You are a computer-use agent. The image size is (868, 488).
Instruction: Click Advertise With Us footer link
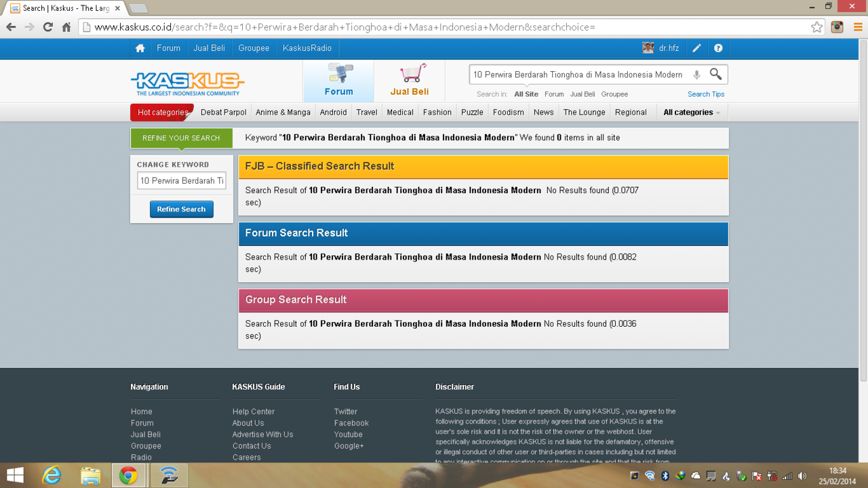(262, 434)
